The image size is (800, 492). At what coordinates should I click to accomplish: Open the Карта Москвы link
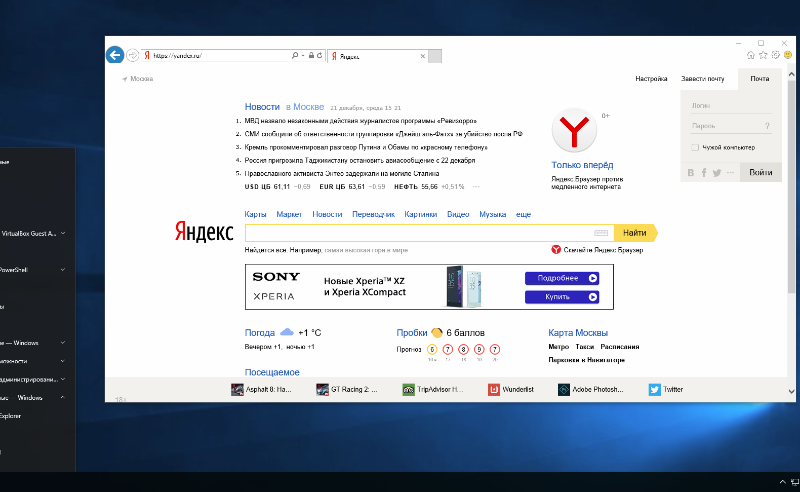tap(578, 333)
